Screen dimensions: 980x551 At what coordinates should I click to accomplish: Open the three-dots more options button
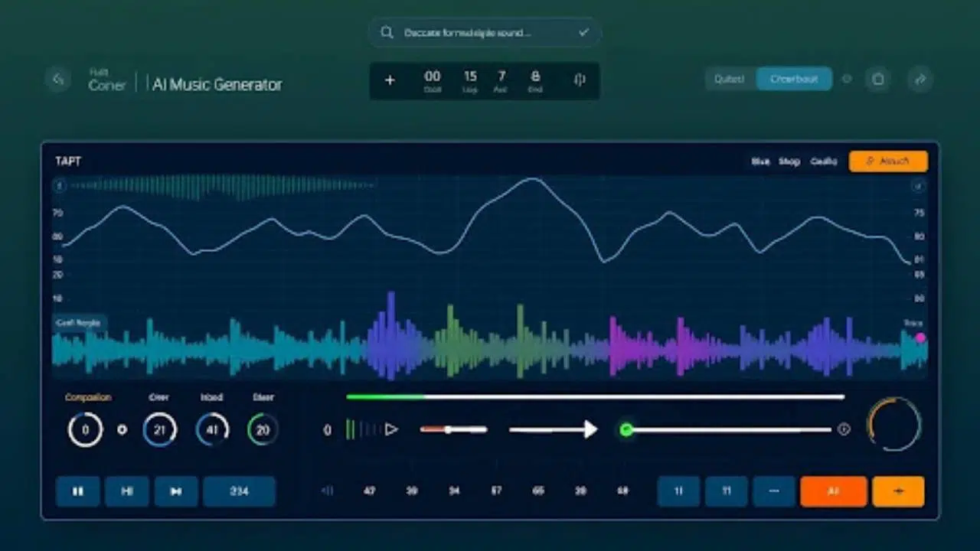pyautogui.click(x=773, y=491)
